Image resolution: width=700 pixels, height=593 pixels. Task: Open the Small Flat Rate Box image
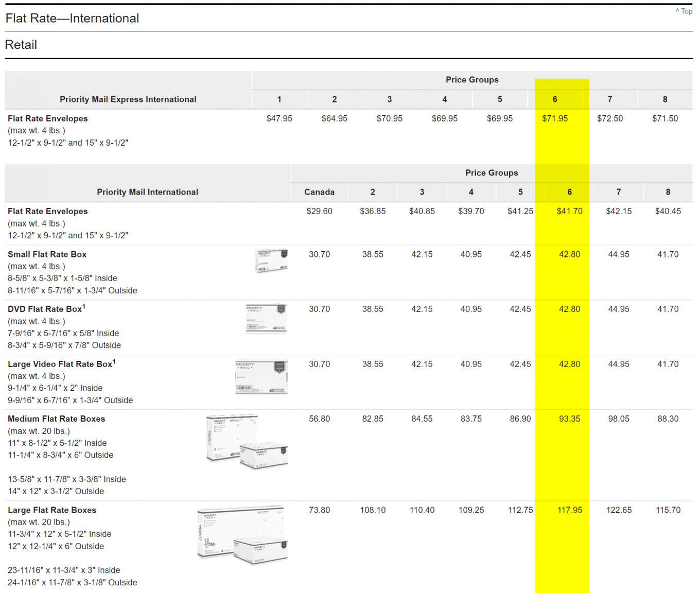(271, 261)
